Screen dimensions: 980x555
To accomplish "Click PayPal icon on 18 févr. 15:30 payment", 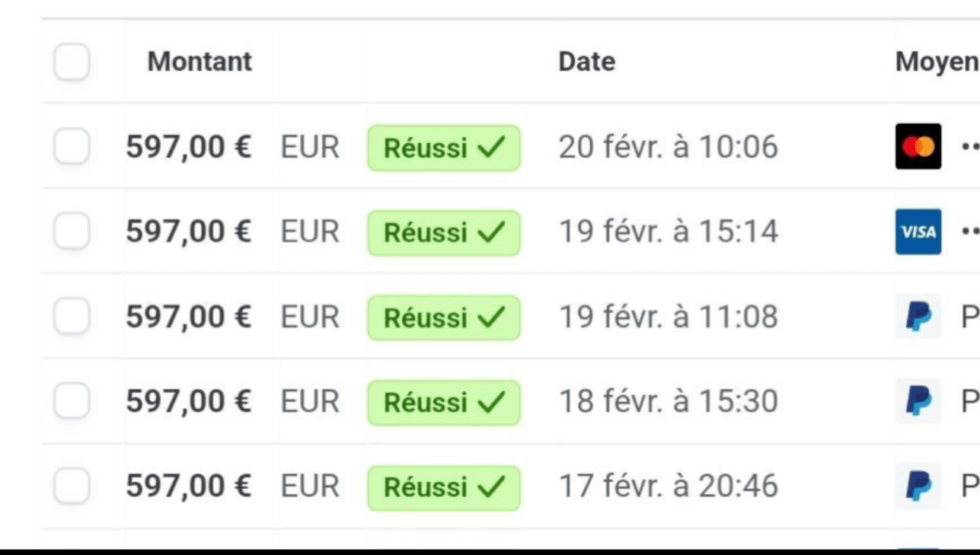I will click(x=918, y=401).
